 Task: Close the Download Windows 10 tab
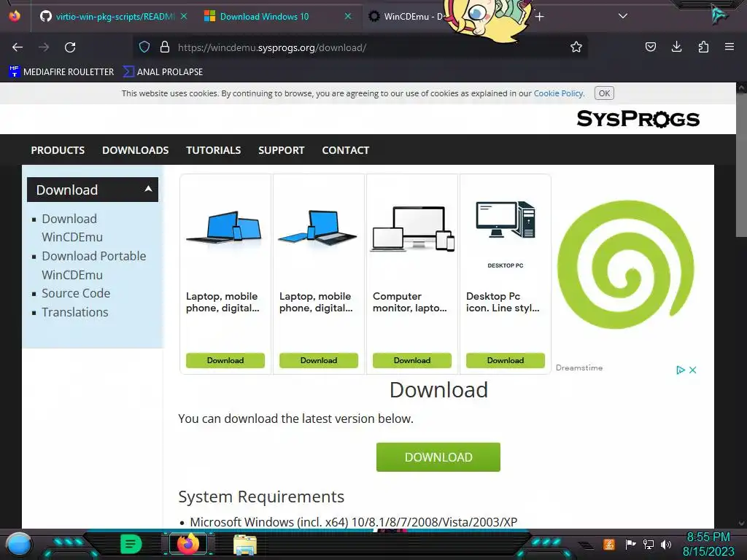click(x=348, y=16)
